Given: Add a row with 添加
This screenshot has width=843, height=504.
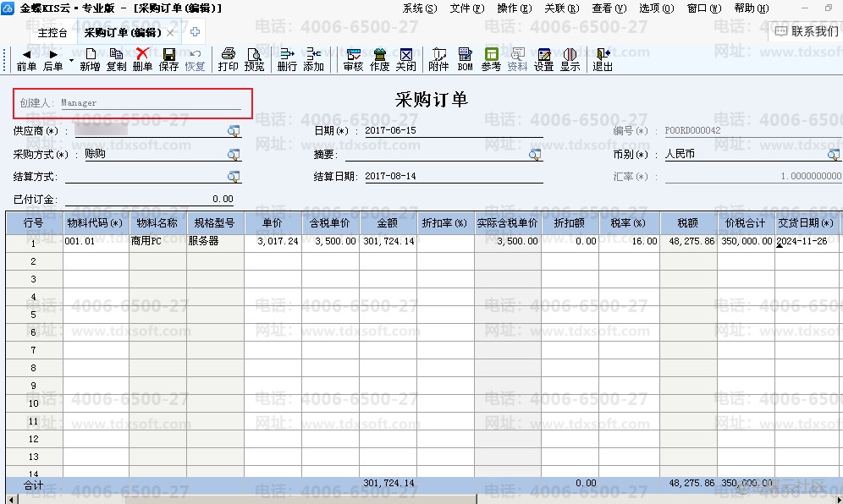Looking at the screenshot, I should pos(313,60).
